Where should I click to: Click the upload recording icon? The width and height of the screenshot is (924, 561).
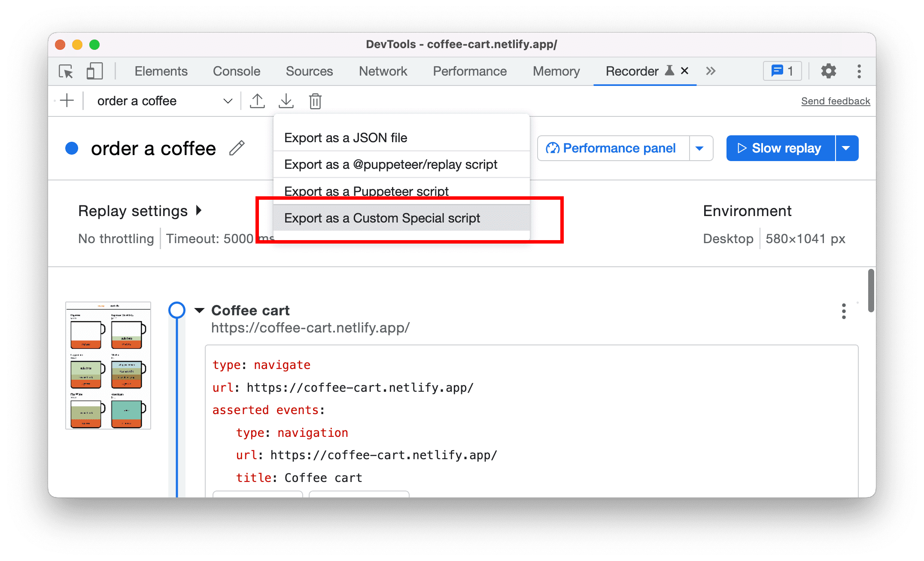tap(258, 101)
